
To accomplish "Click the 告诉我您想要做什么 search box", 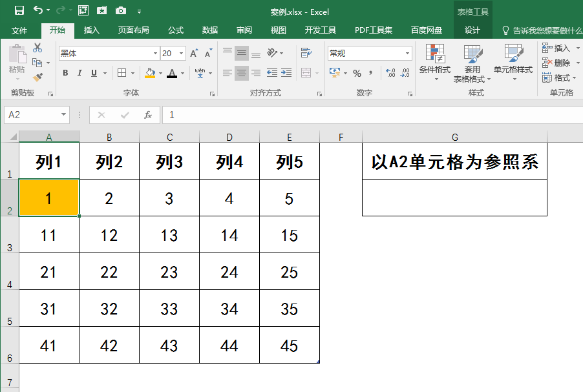I will [542, 30].
